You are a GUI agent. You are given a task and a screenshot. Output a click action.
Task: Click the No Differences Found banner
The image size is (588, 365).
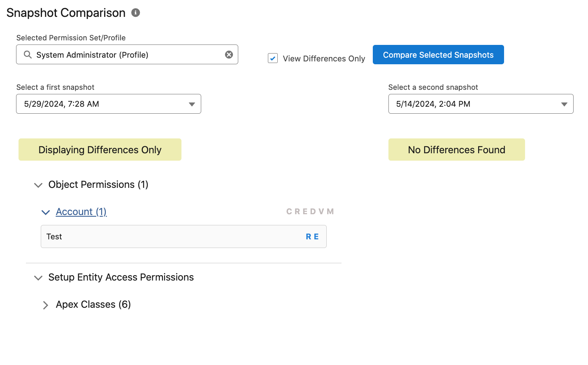point(457,150)
